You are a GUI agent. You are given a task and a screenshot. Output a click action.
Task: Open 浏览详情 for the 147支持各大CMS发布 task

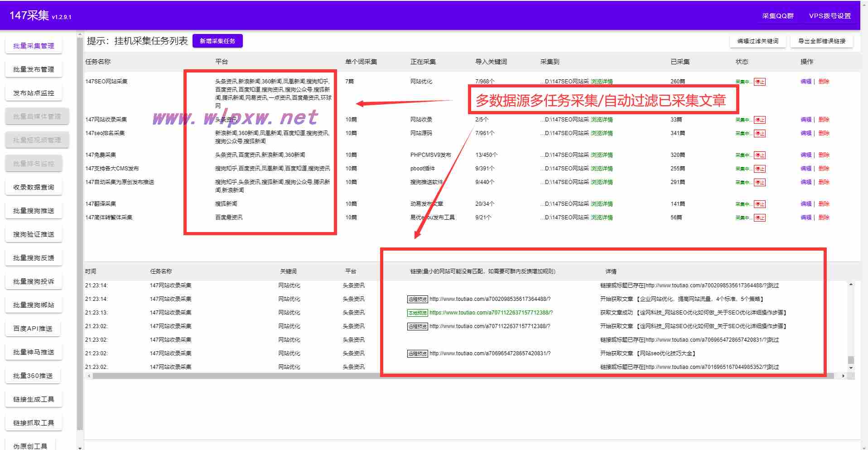coord(602,169)
